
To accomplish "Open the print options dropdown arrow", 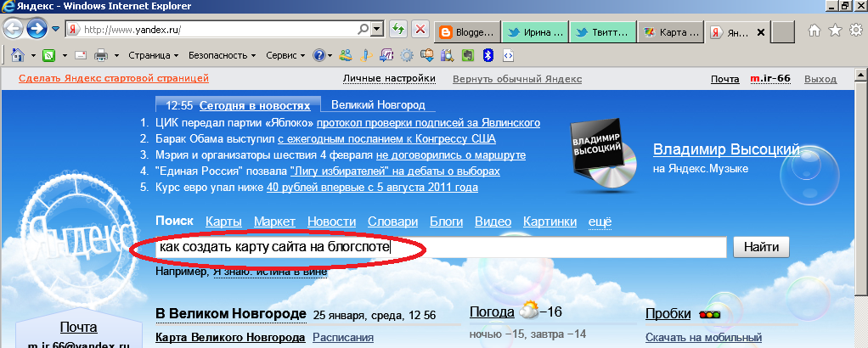I will pos(117,56).
